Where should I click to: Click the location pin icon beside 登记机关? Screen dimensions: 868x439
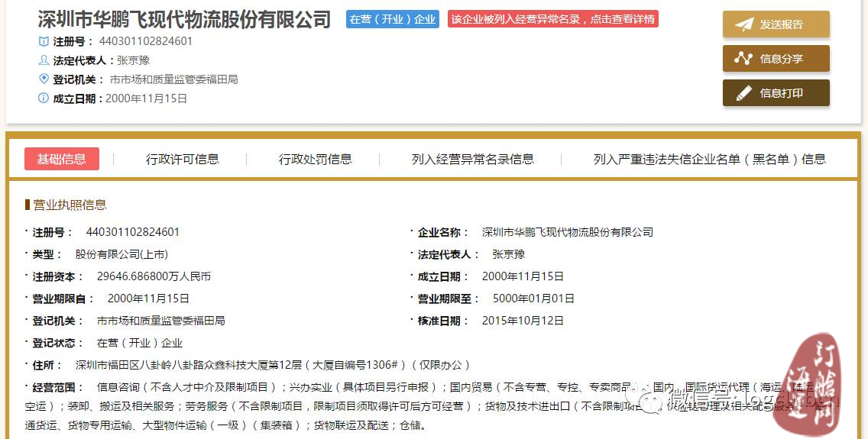44,79
